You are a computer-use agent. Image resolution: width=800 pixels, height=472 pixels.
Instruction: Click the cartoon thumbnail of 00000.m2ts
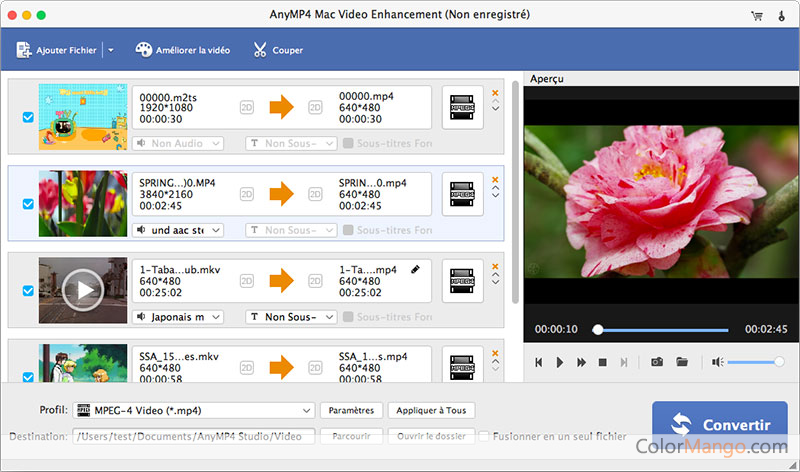point(83,117)
